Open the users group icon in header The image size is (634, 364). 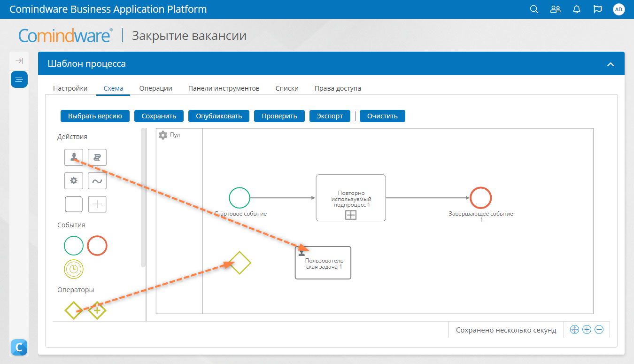click(556, 9)
